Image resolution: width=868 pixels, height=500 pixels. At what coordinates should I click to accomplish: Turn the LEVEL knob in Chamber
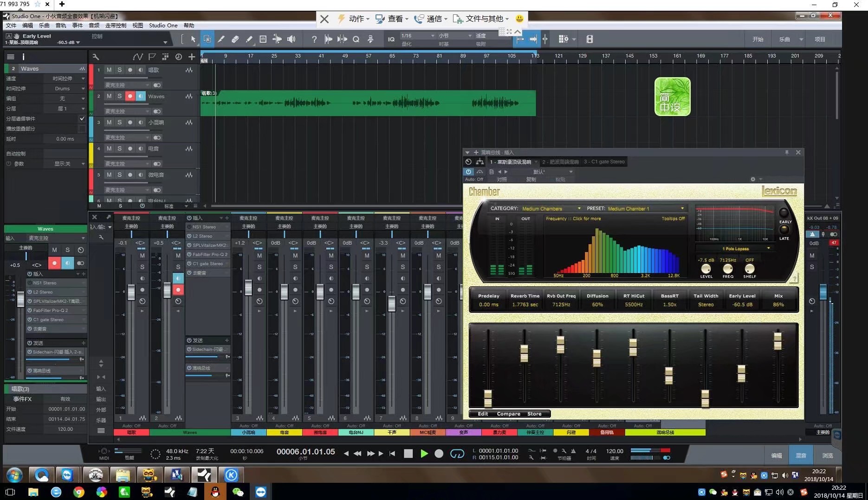tap(706, 269)
